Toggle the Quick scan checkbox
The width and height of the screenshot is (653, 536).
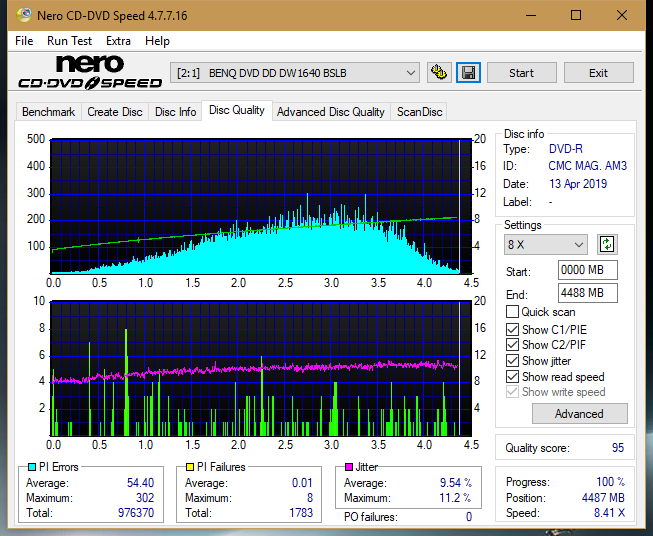512,312
